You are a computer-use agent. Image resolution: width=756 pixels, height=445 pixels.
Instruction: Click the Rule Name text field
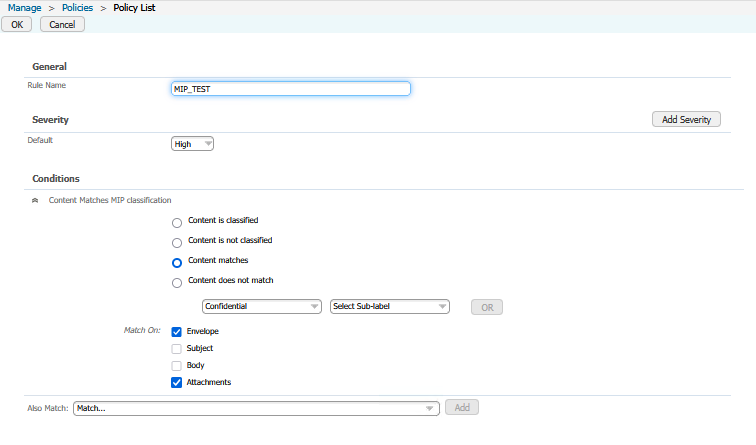tap(291, 88)
